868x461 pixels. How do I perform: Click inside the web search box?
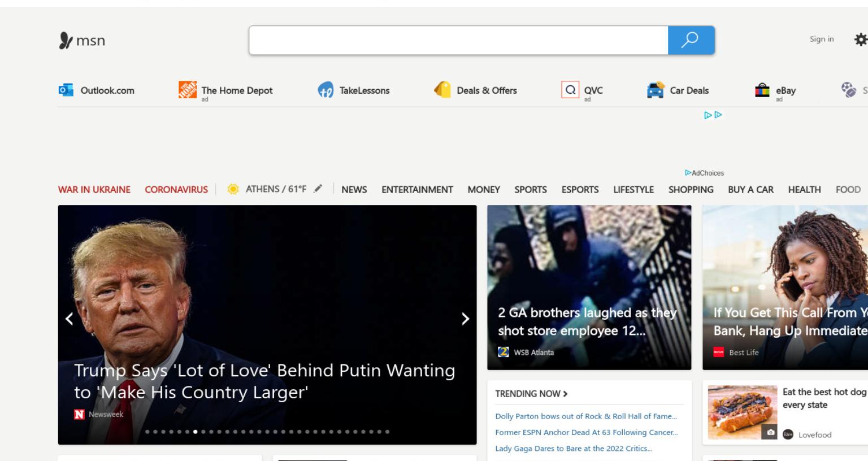458,40
